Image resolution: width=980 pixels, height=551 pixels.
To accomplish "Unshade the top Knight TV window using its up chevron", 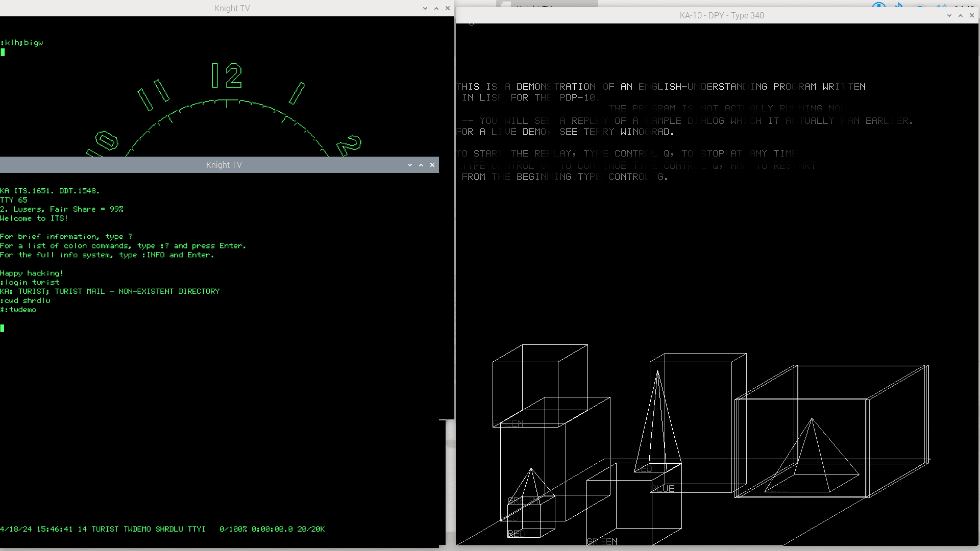I will click(436, 8).
